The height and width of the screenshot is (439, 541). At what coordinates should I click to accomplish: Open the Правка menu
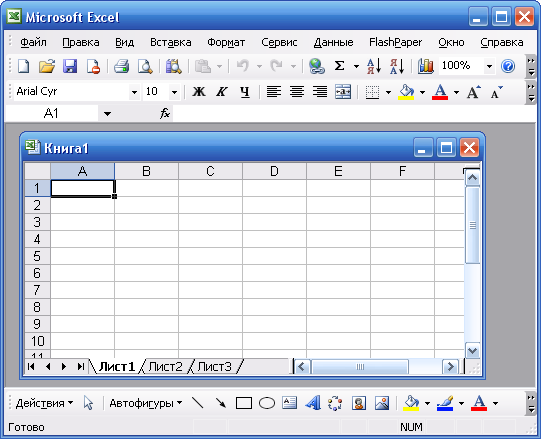click(81, 42)
